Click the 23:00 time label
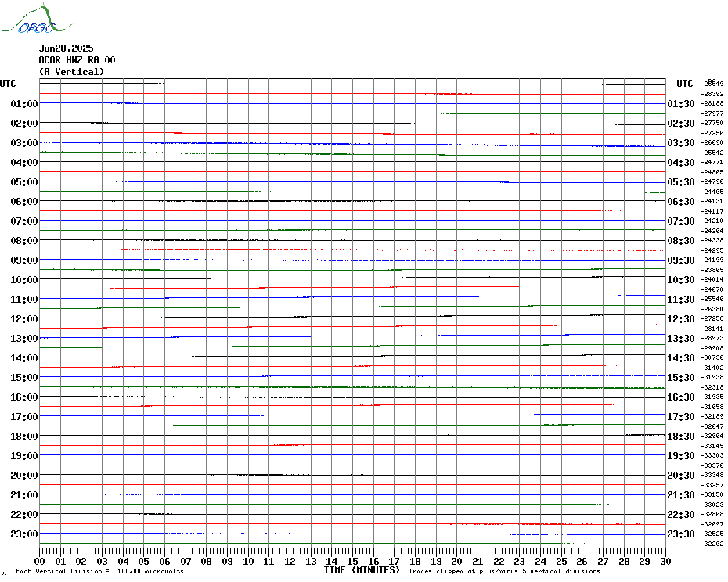728x582 pixels. click(24, 533)
